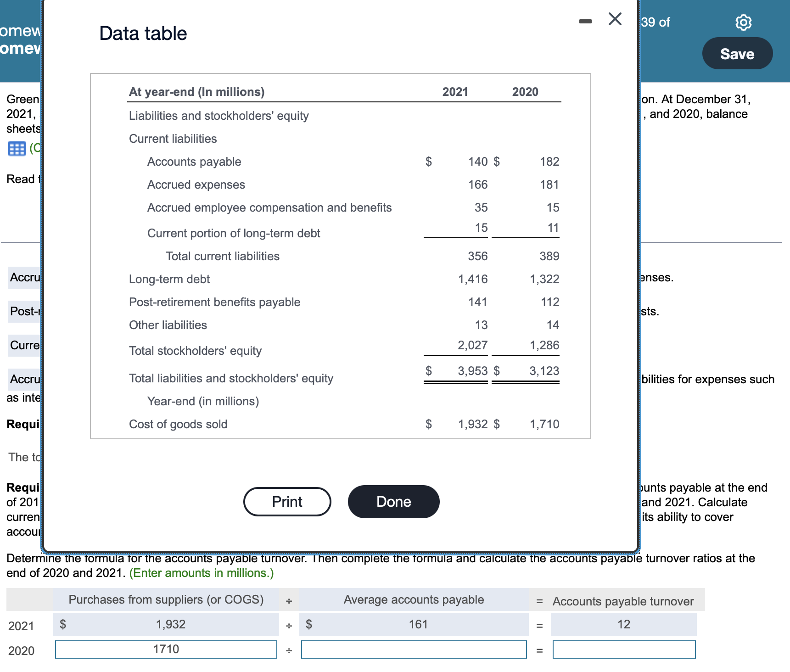This screenshot has height=672, width=790.
Task: Click the highlighted Current term
Action: (24, 345)
